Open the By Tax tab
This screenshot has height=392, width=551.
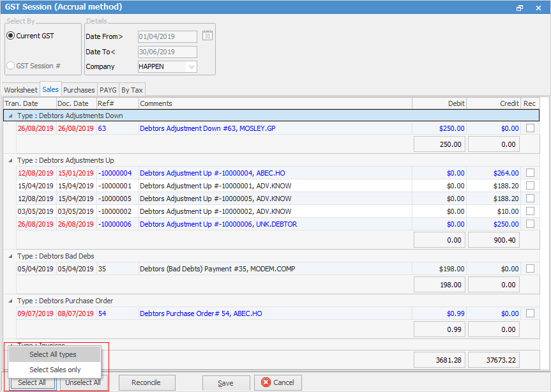click(x=132, y=90)
